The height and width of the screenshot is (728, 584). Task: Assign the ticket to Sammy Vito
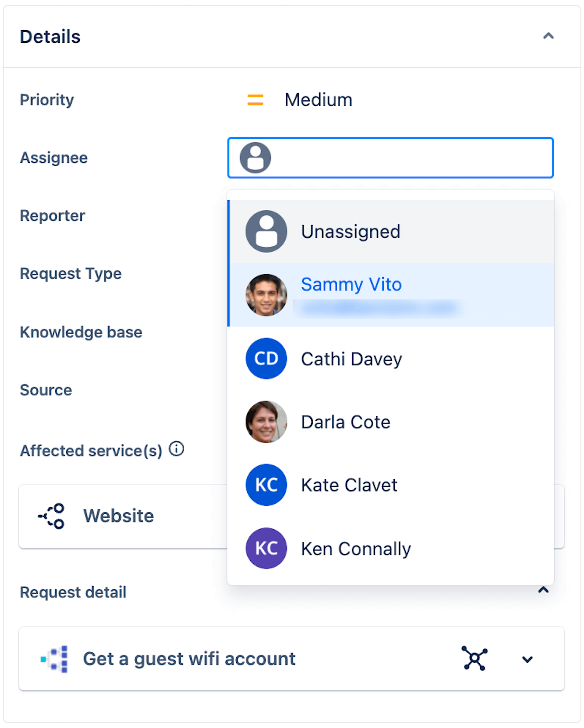(351, 284)
